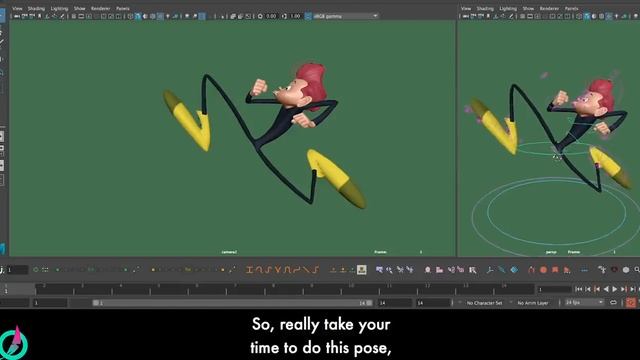Click the animation end field showing second 14
640x360 pixels.
(x=434, y=303)
